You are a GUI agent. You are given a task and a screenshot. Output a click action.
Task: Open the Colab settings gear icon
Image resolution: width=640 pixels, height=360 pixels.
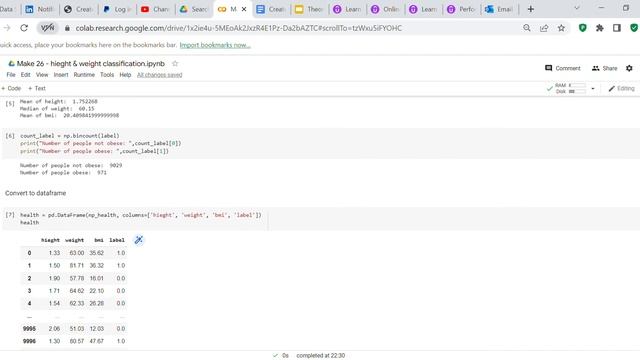tap(629, 68)
